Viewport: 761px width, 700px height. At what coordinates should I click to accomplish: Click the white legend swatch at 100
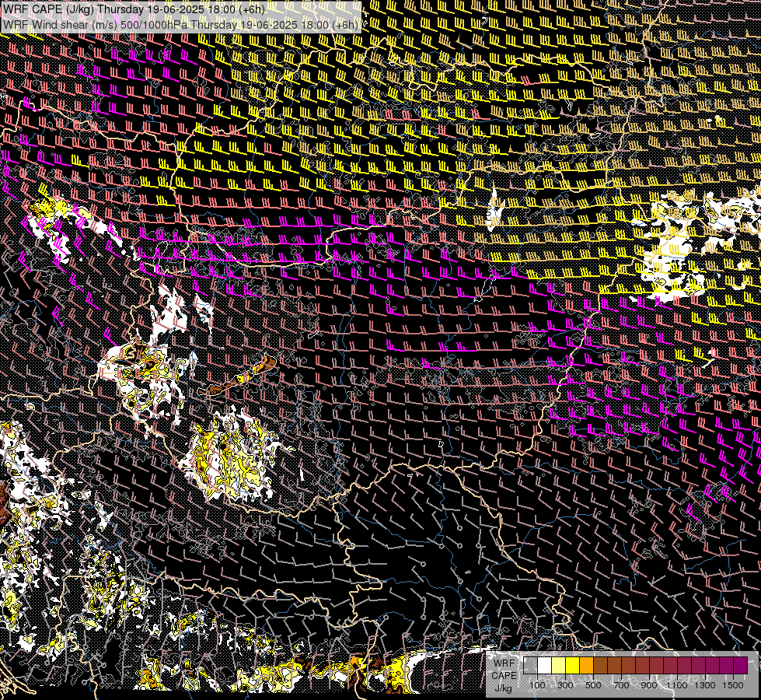coord(545,665)
